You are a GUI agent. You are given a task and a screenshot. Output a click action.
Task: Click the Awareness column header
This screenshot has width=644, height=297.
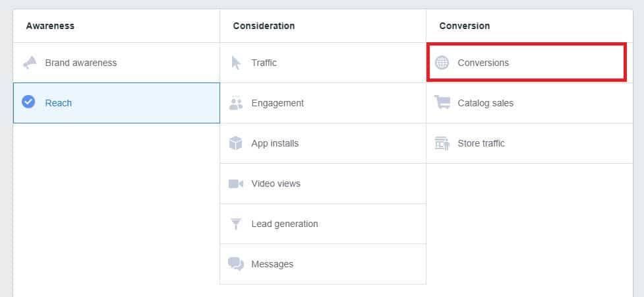click(x=50, y=26)
